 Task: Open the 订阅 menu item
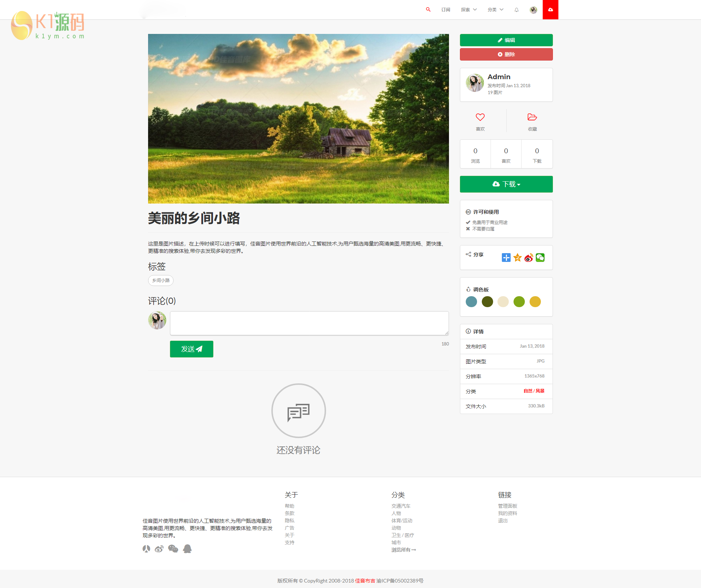pyautogui.click(x=446, y=10)
